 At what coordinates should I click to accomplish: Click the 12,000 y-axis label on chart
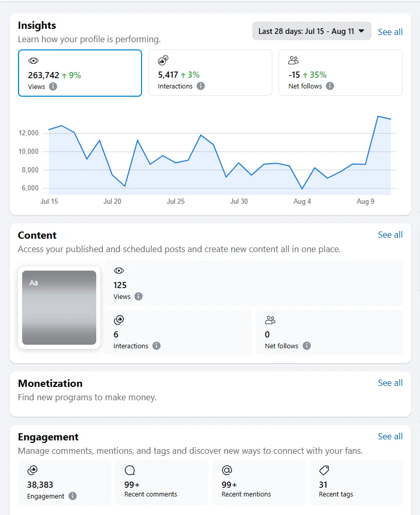coord(29,133)
